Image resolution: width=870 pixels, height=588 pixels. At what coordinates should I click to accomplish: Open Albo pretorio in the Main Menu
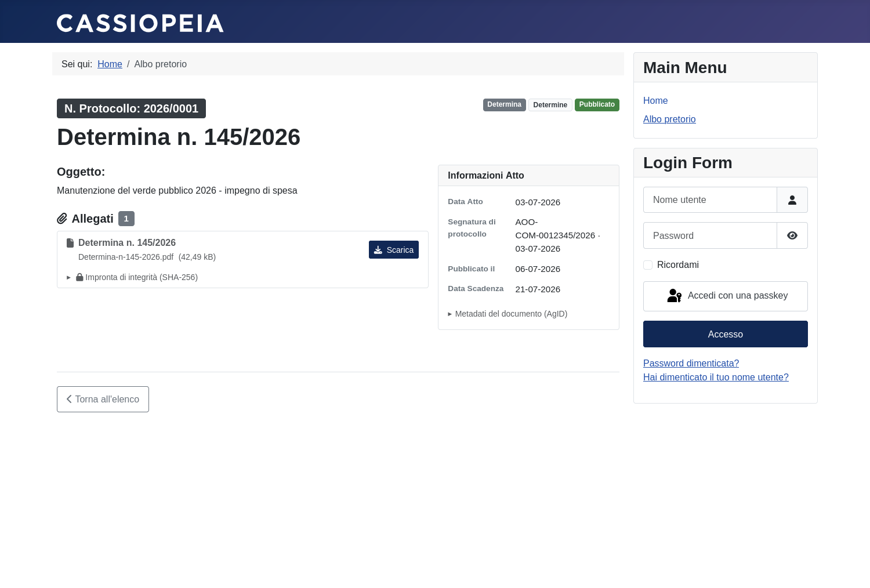tap(669, 119)
